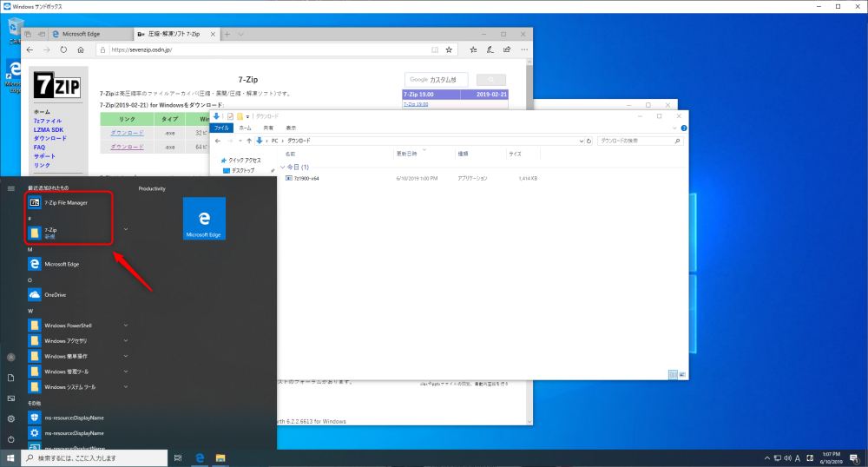Click File Explorer icon in the taskbar

(x=220, y=458)
